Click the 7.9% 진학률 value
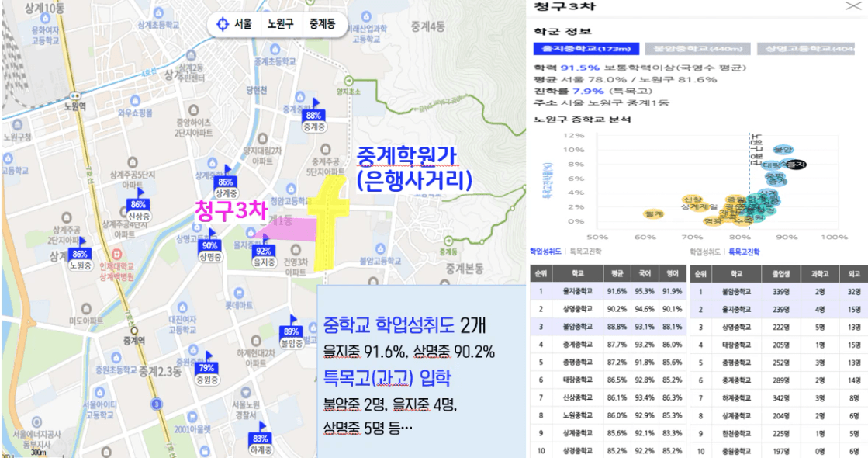868x458 pixels. [x=589, y=92]
